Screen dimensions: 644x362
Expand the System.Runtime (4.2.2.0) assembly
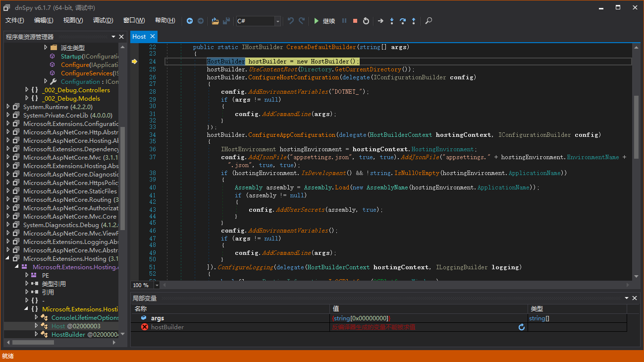tap(8, 107)
